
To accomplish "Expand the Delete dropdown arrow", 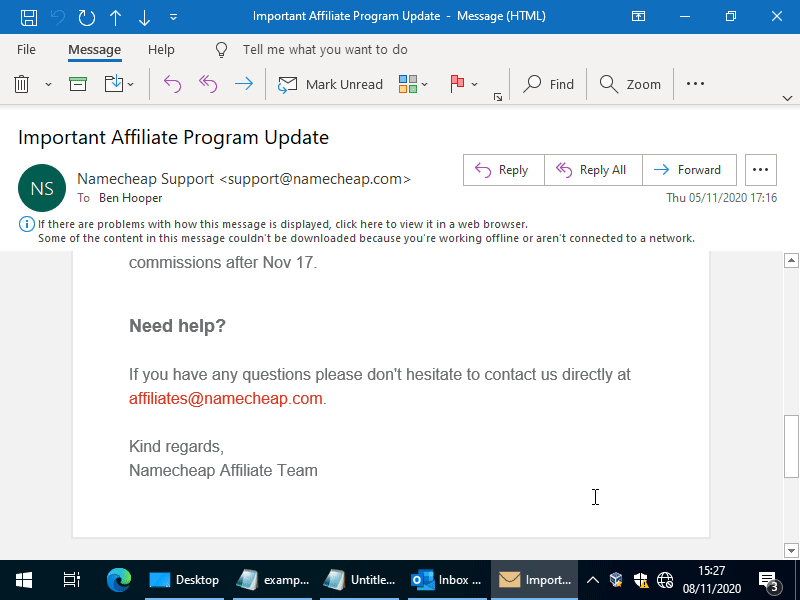I will click(x=48, y=84).
